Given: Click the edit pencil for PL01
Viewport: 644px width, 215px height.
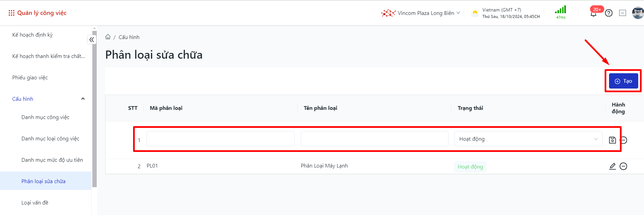Looking at the screenshot, I should tap(612, 166).
